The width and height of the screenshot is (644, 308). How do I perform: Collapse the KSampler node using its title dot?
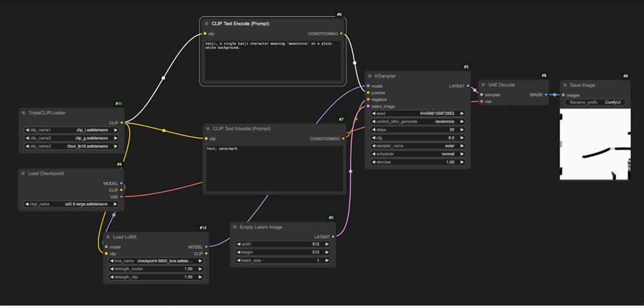370,76
